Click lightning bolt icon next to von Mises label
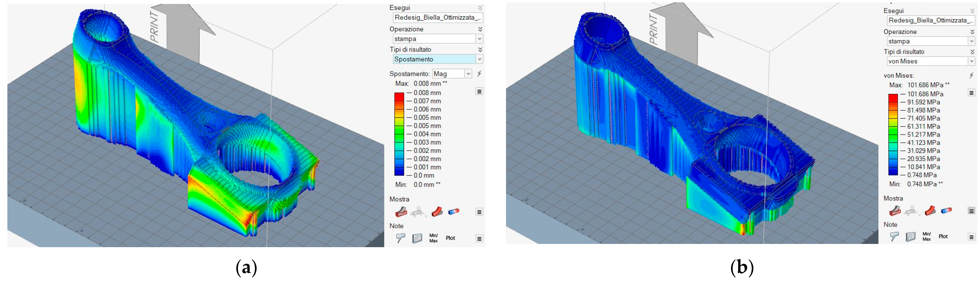This screenshot has height=282, width=980. [971, 75]
